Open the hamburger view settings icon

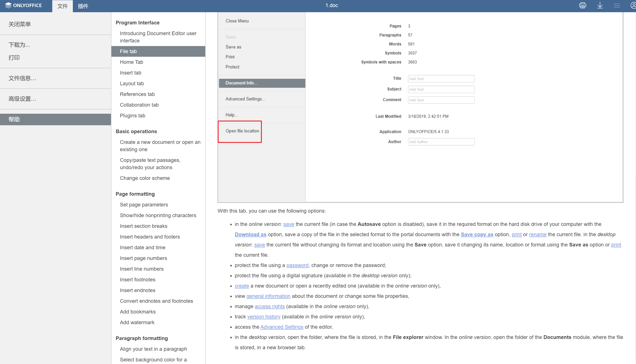coord(617,6)
